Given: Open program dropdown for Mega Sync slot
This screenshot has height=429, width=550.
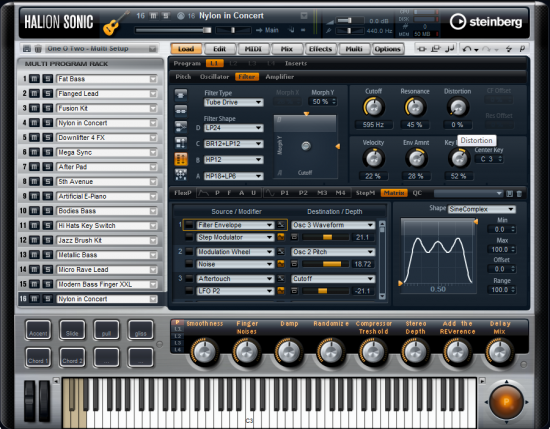Looking at the screenshot, I should click(153, 152).
